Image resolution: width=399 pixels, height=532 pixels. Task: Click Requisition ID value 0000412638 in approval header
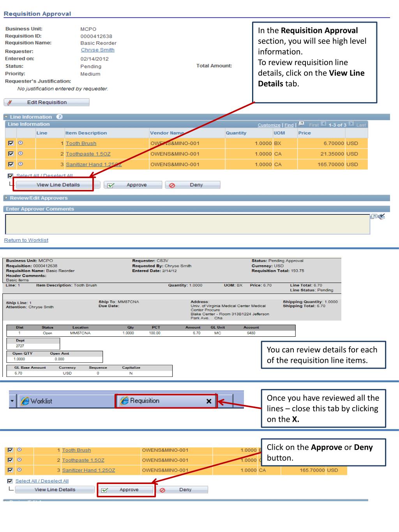coord(96,36)
